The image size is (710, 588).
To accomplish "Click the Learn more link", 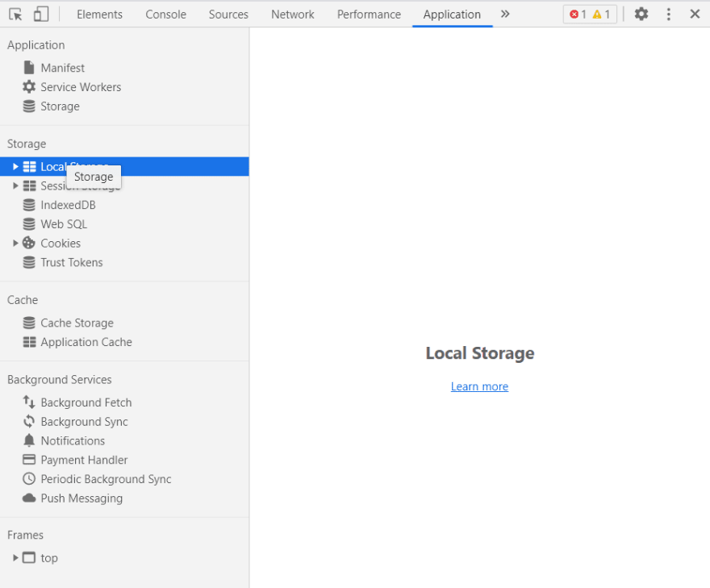I will tap(479, 386).
